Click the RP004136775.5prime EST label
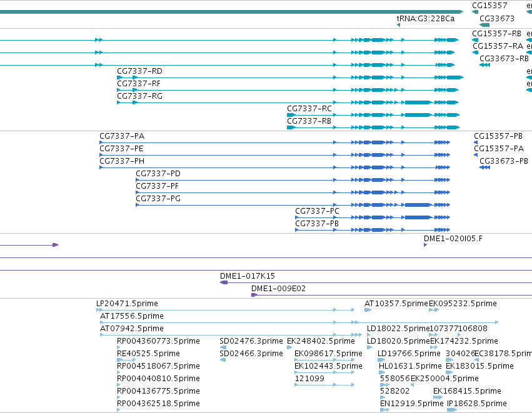 coord(158,391)
